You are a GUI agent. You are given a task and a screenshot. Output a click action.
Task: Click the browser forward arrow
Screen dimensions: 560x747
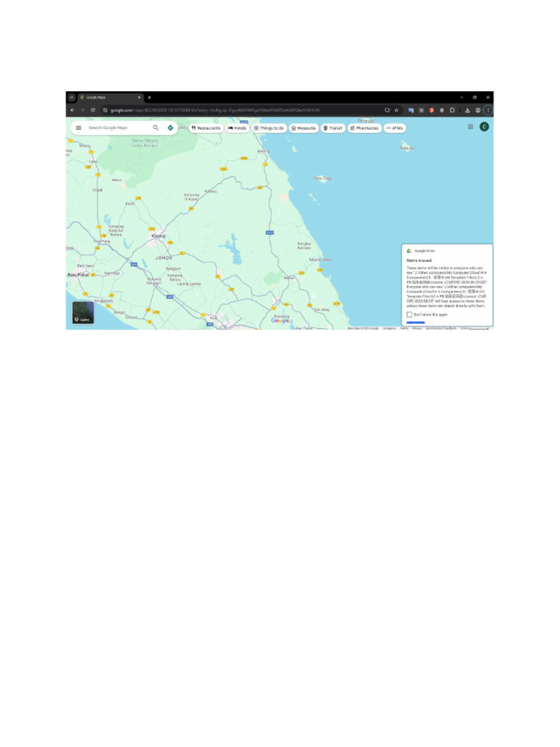tap(82, 110)
